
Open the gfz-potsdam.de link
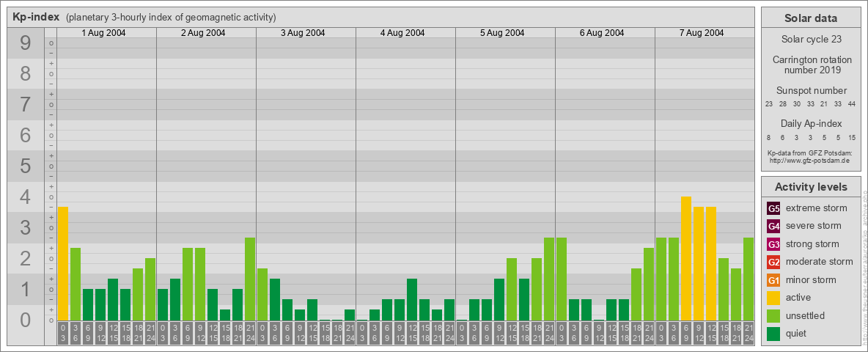pyautogui.click(x=810, y=161)
